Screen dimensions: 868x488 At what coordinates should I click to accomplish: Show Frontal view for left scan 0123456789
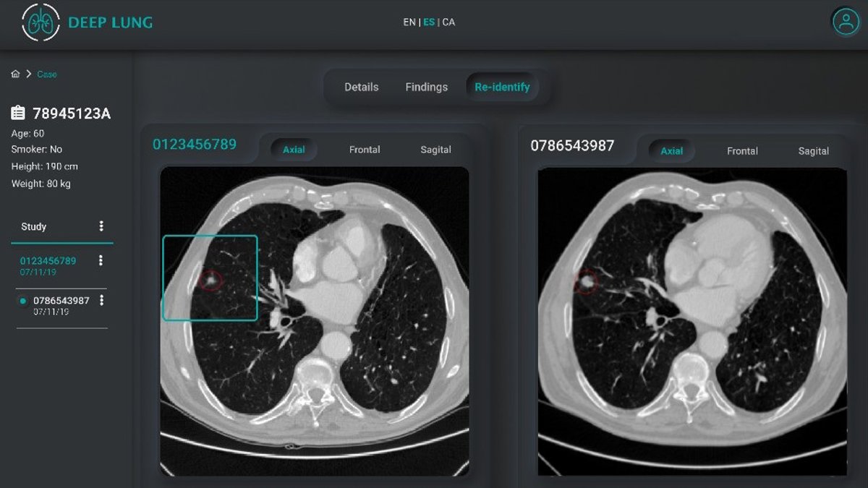[x=365, y=150]
